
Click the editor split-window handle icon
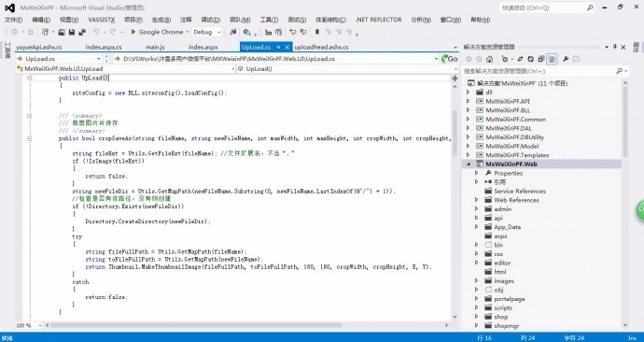[455, 78]
